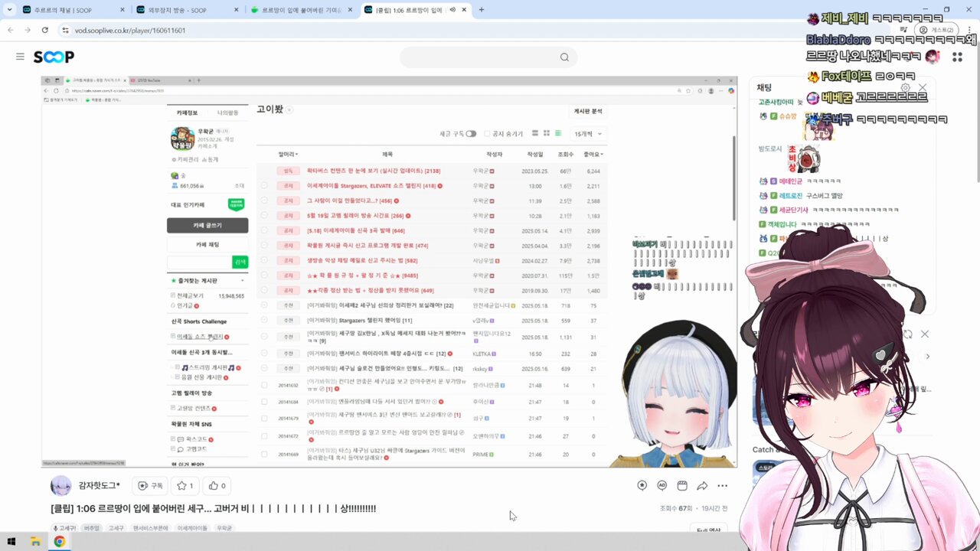The image size is (980, 551).
Task: View site info icon beside URL
Action: pos(66,30)
